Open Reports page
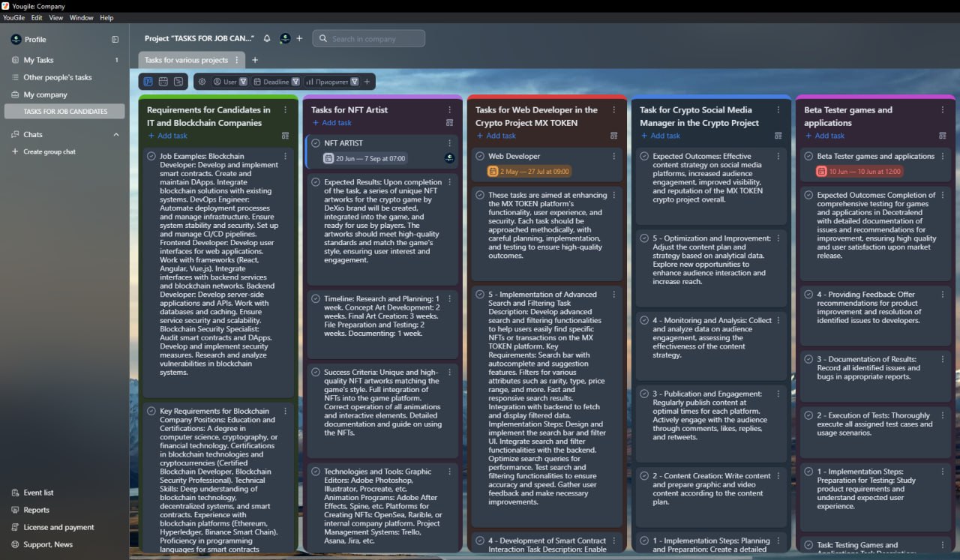960x560 pixels. 36,510
